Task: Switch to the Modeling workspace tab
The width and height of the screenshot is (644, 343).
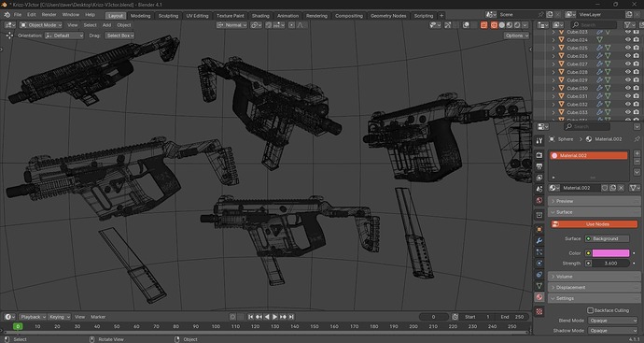Action: pos(140,16)
